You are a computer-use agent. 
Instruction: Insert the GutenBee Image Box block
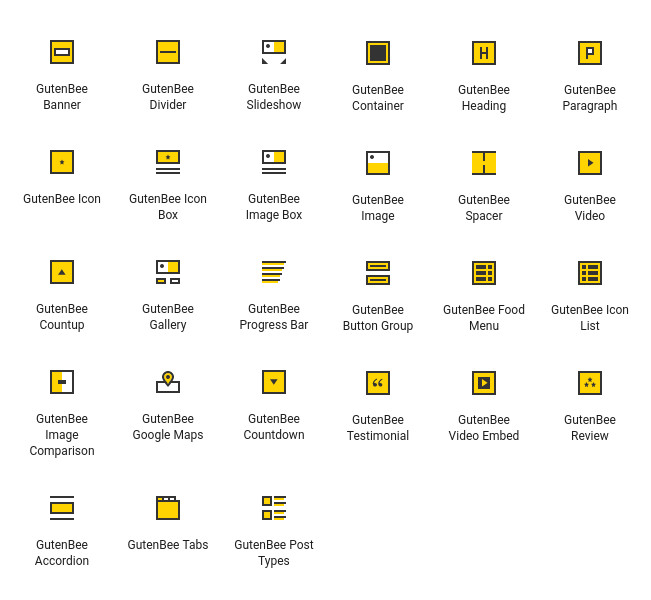pos(274,162)
